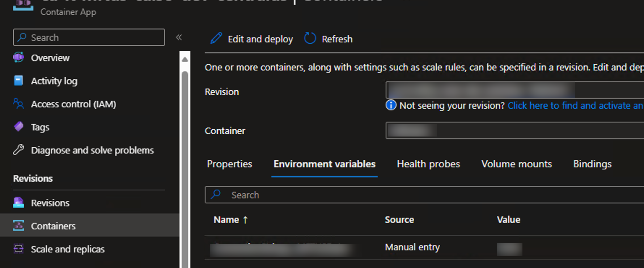Click the Containers icon in sidebar

[18, 226]
